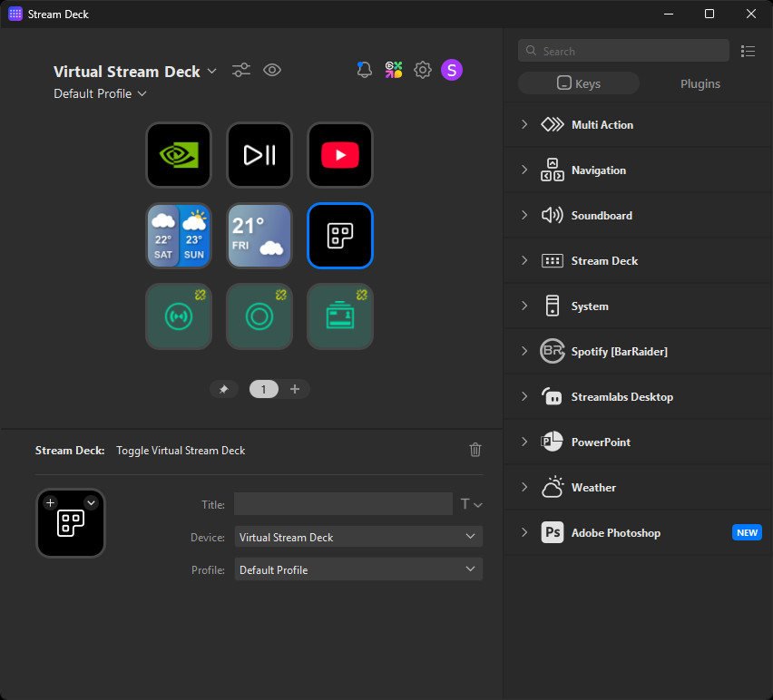Open the settings gear icon
The image size is (773, 700).
pyautogui.click(x=423, y=70)
